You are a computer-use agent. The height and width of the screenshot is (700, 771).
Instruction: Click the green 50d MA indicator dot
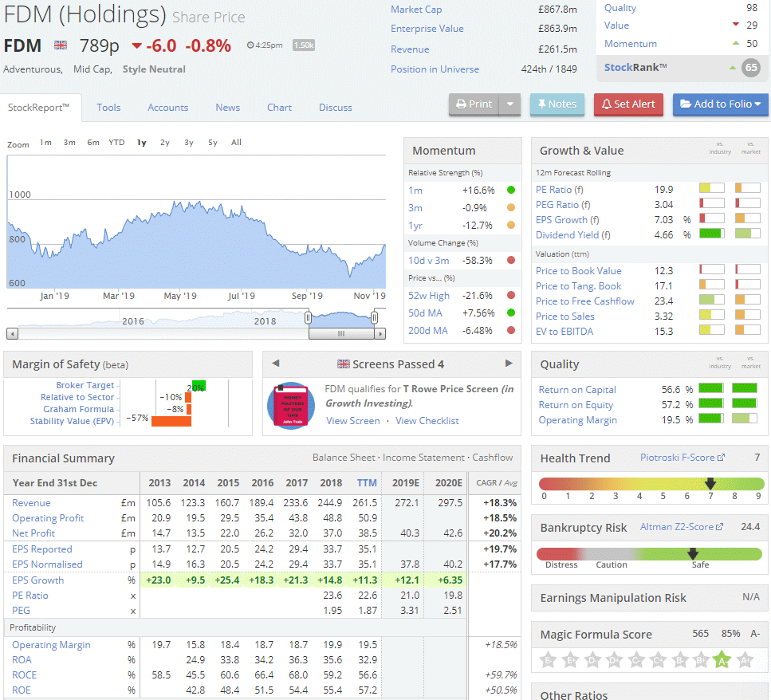pos(511,313)
